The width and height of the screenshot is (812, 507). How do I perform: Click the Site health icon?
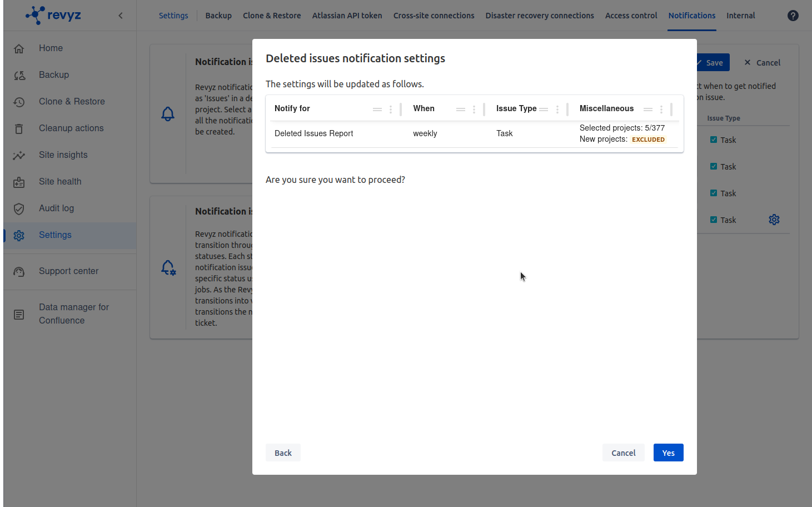click(19, 182)
